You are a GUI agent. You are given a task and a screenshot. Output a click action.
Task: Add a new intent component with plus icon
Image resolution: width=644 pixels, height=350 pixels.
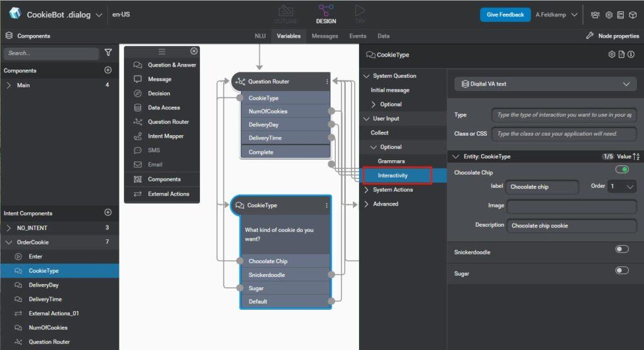(x=108, y=213)
